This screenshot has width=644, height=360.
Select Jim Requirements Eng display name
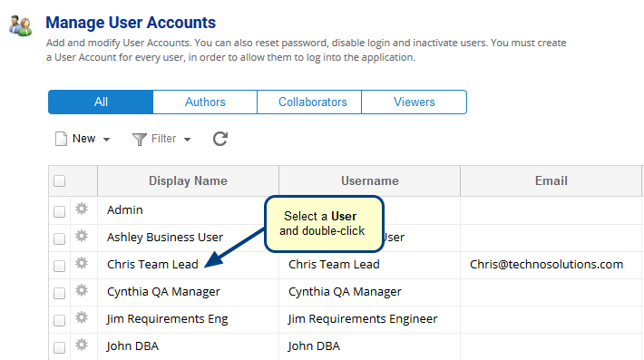point(167,319)
